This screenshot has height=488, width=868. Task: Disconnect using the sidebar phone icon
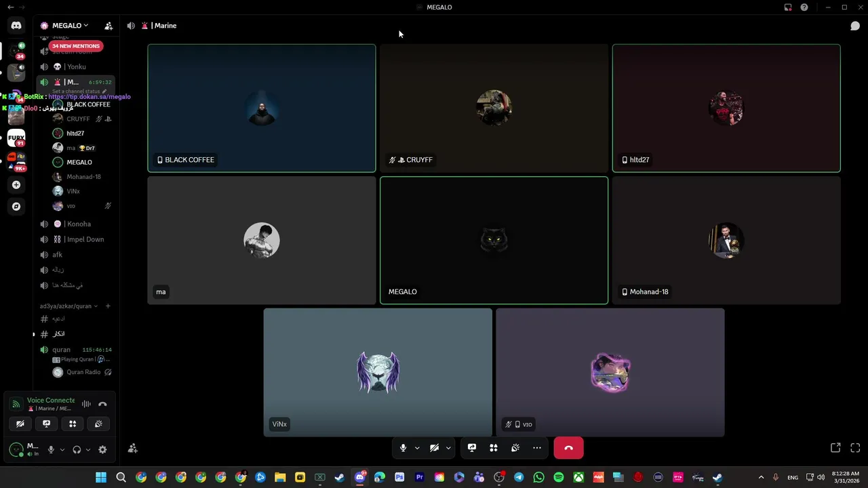pos(102,404)
